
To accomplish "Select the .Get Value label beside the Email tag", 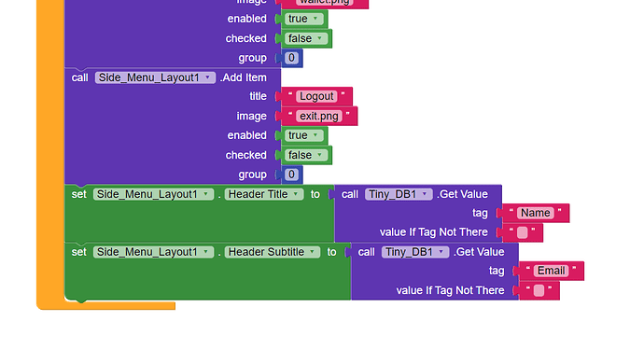I will coord(479,252).
